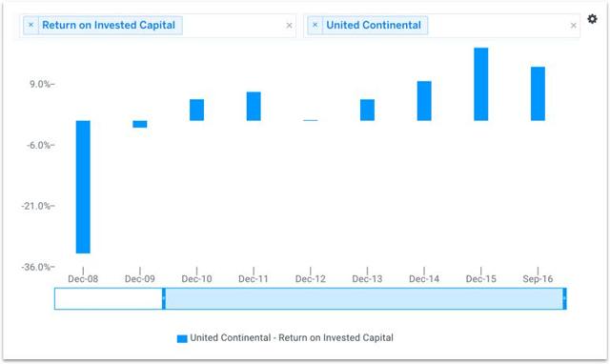Click the legend text label
Image resolution: width=610 pixels, height=364 pixels.
(x=292, y=338)
